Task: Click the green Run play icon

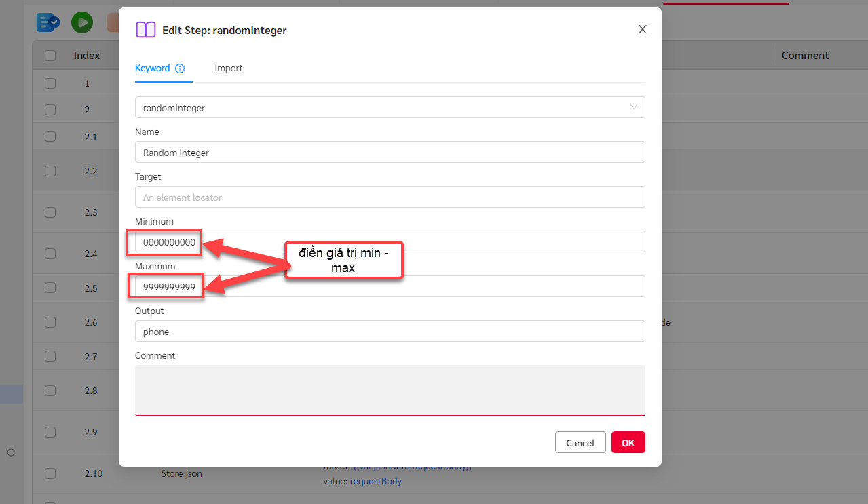Action: [x=82, y=22]
